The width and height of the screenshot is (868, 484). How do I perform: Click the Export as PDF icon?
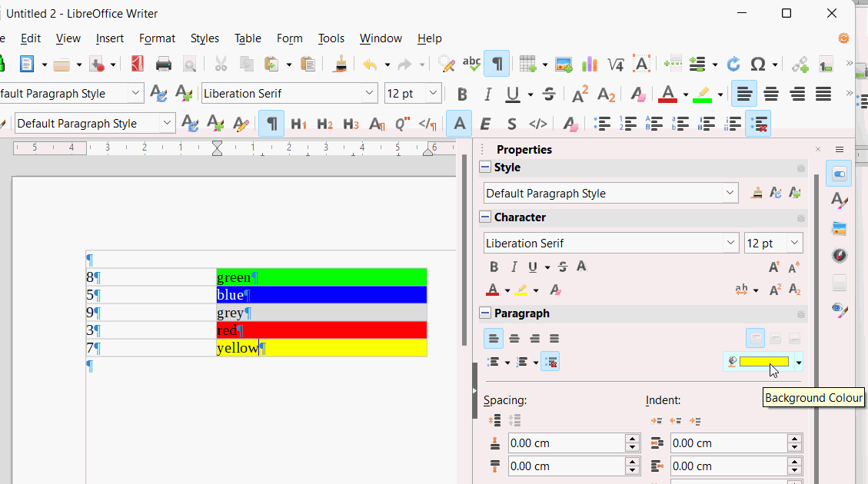(x=138, y=64)
